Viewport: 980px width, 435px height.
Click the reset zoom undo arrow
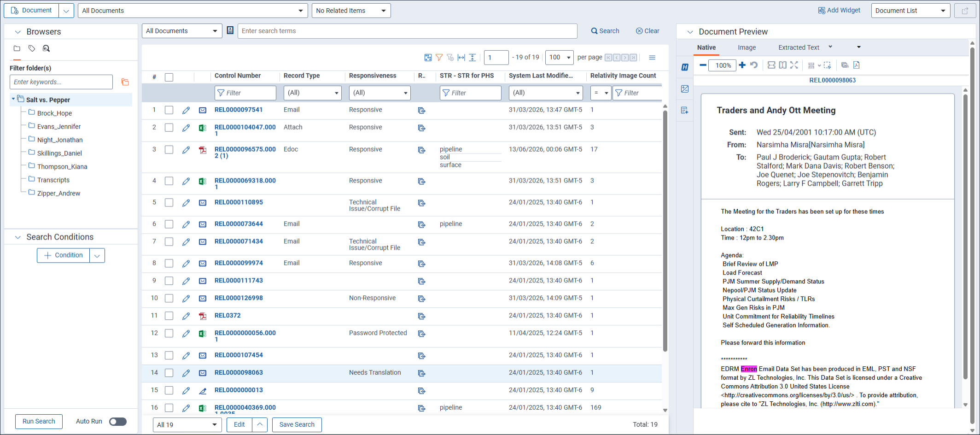tap(754, 65)
